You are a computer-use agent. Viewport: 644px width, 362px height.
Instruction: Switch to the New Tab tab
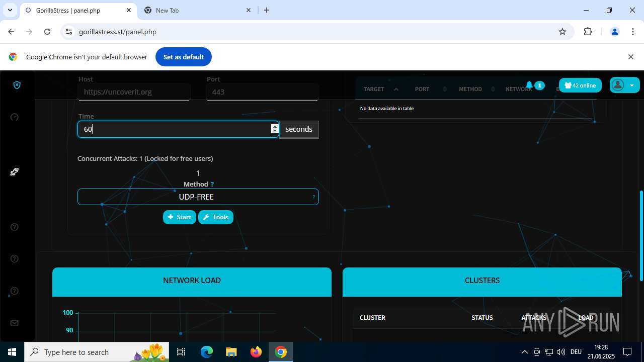[x=197, y=10]
